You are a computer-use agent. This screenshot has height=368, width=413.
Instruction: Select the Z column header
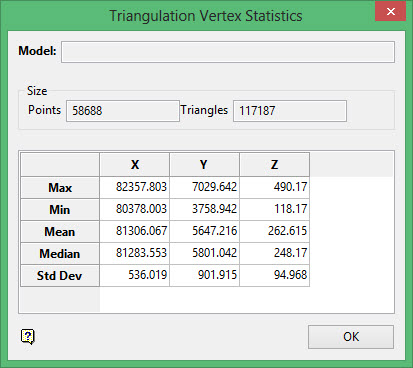(274, 165)
